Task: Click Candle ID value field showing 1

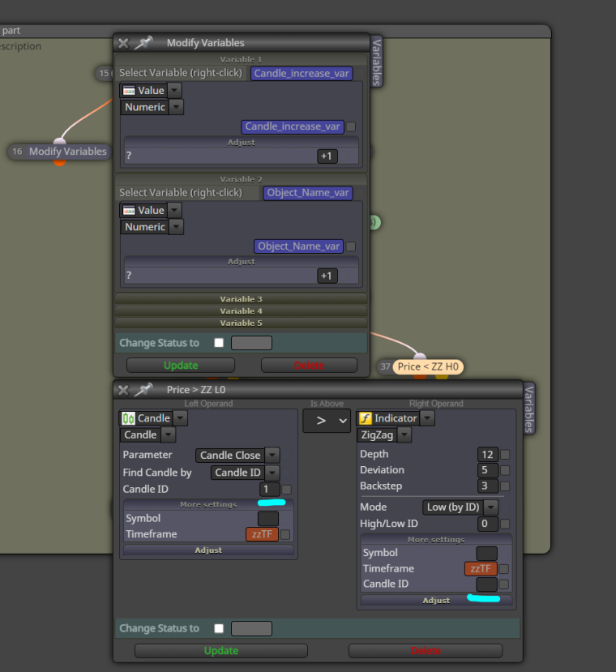Action: (x=270, y=490)
